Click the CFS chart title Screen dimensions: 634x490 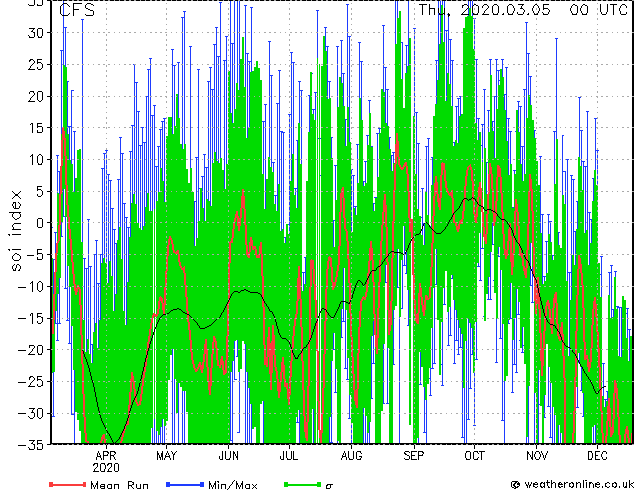77,10
